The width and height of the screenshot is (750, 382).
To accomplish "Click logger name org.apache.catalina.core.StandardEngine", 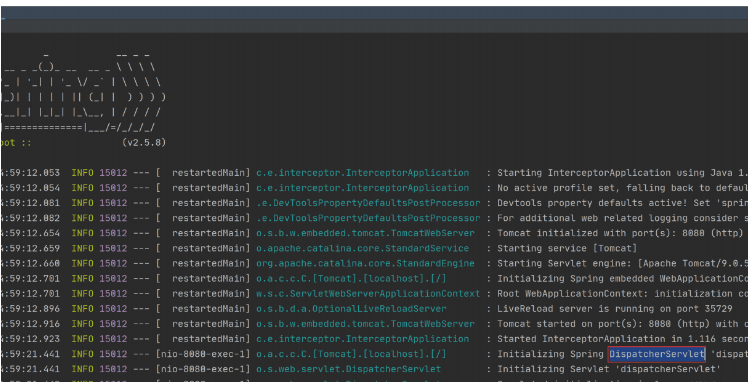I will (x=365, y=263).
